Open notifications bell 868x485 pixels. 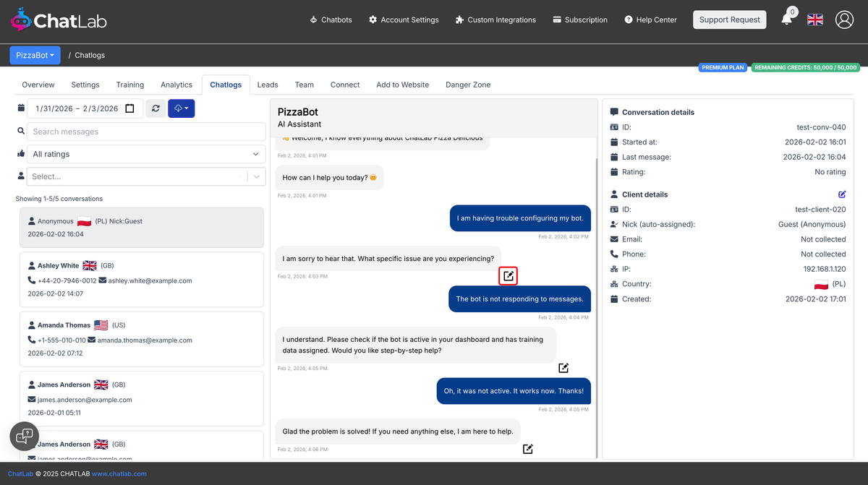(787, 20)
